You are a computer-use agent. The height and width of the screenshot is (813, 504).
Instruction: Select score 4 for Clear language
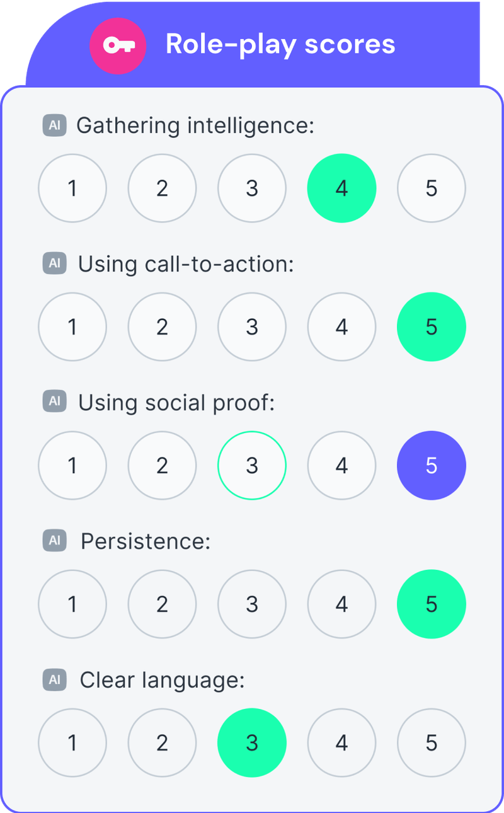click(341, 742)
